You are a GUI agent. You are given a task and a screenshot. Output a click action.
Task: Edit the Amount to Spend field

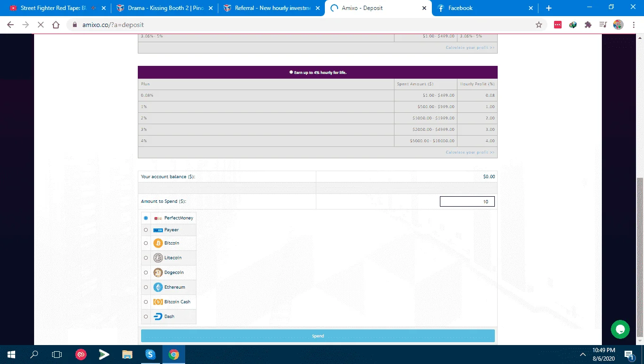467,201
